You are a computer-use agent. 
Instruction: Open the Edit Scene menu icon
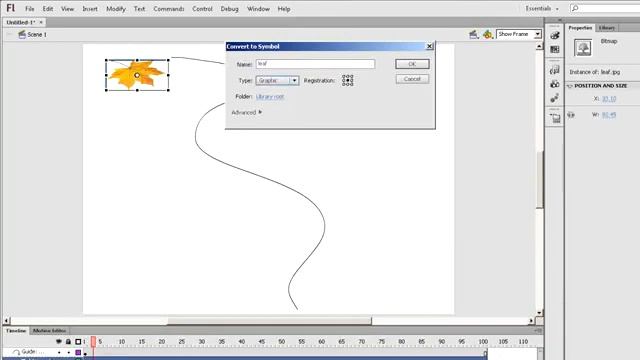tap(473, 35)
